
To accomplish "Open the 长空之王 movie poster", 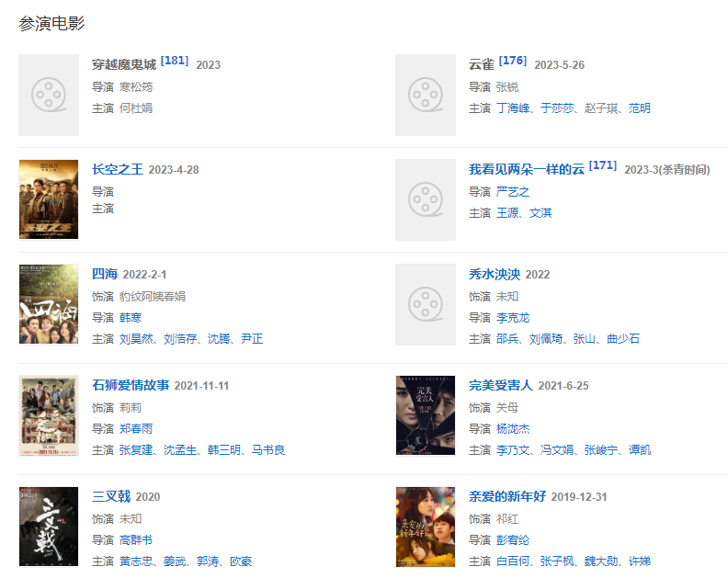I will 49,199.
